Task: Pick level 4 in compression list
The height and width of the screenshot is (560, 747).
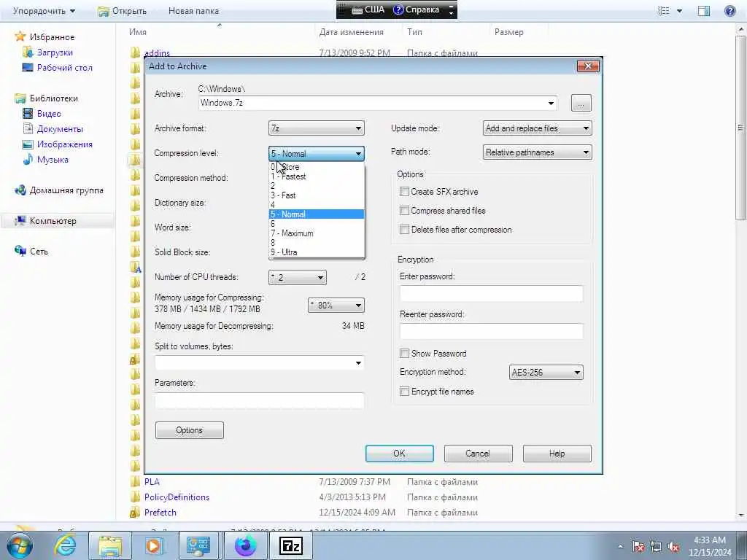Action: tap(317, 205)
